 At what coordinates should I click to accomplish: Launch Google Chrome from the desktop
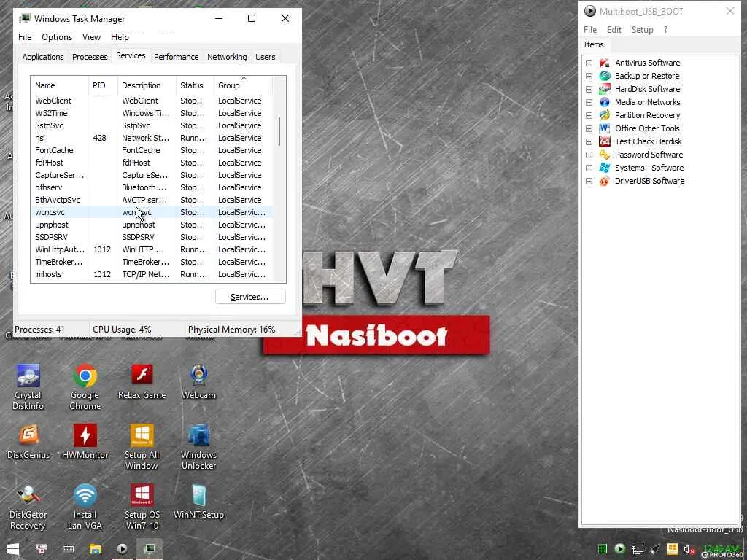click(85, 386)
